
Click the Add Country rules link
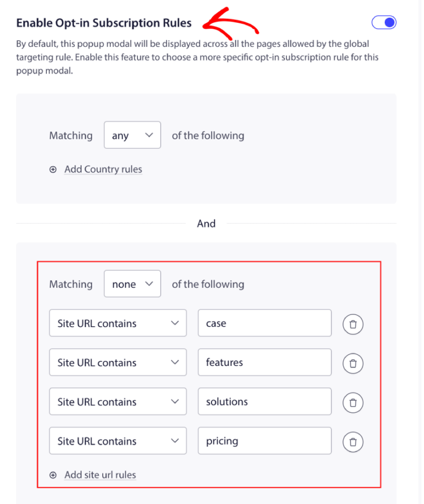click(x=103, y=169)
